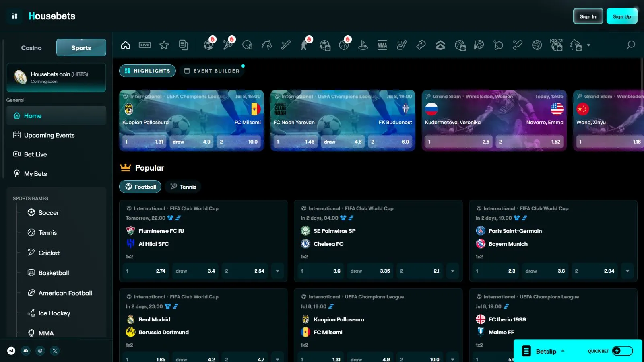The height and width of the screenshot is (362, 644).
Task: Expand the Betslip panel arrow
Action: tap(563, 351)
